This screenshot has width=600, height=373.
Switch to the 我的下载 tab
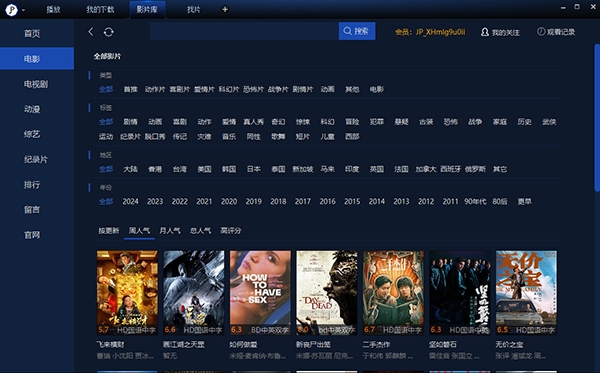tap(100, 10)
